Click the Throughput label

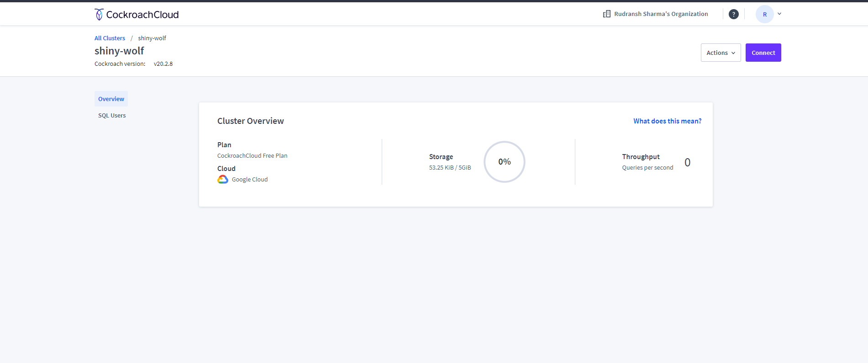click(641, 157)
